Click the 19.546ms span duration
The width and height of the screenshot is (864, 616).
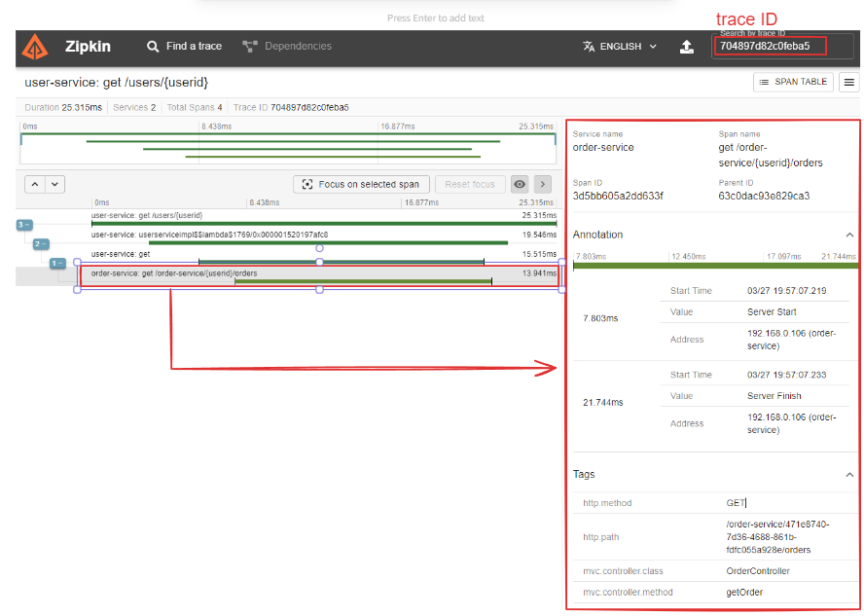pos(539,235)
